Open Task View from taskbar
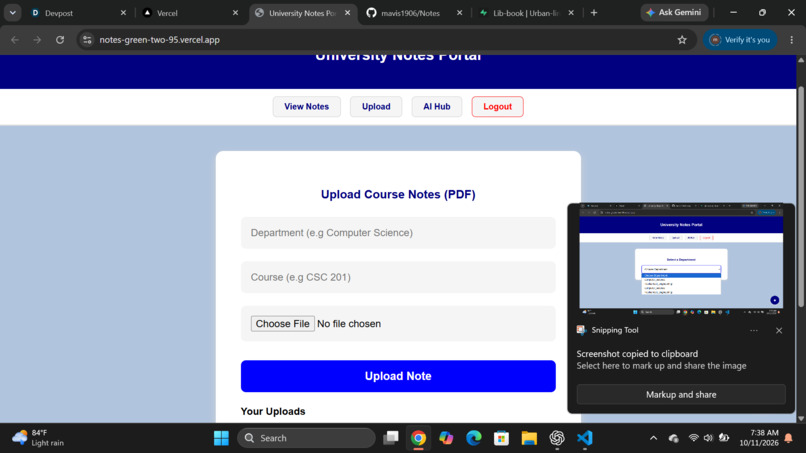Viewport: 806px width, 453px height. (391, 438)
